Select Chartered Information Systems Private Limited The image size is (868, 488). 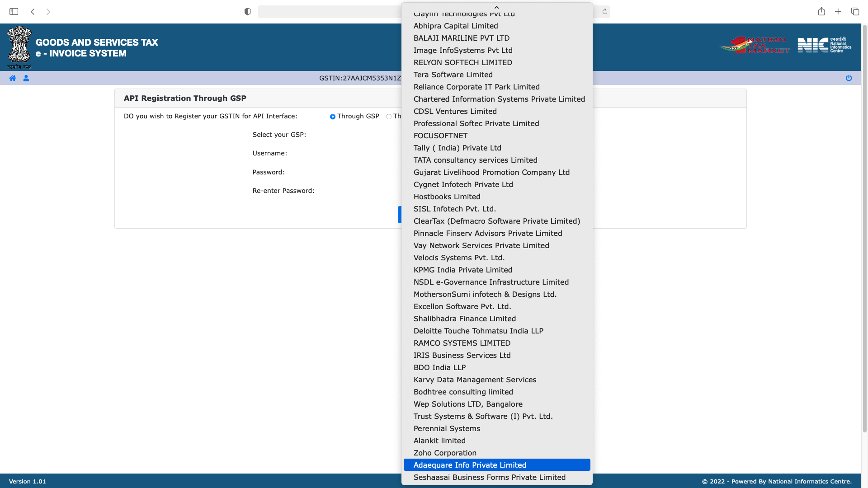(497, 99)
